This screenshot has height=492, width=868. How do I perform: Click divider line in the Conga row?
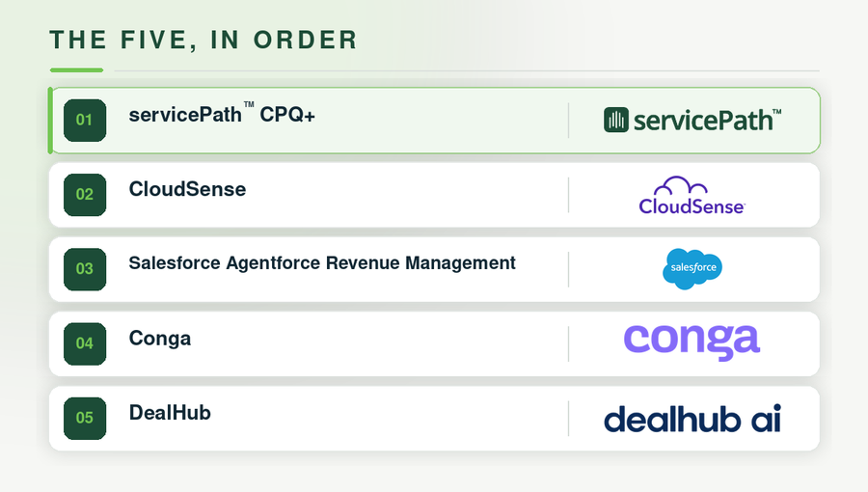pyautogui.click(x=568, y=343)
